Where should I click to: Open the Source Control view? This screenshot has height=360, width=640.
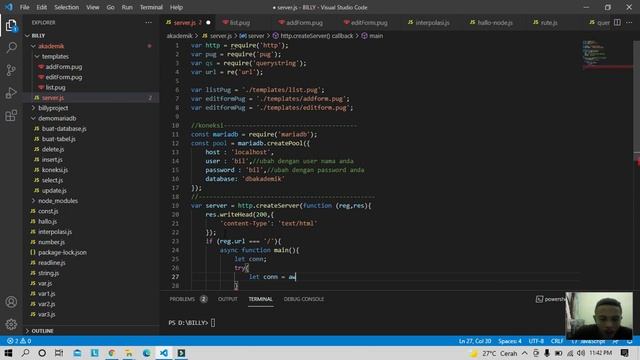point(11,70)
